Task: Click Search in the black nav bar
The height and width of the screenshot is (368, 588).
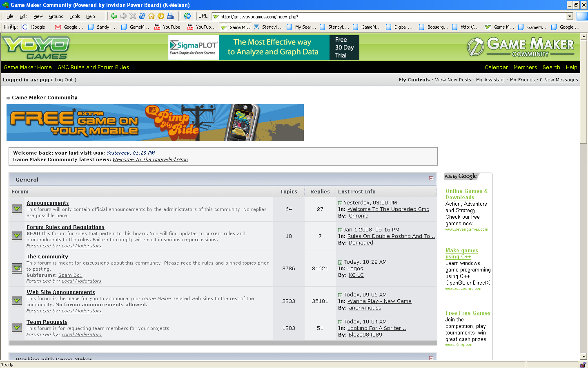Action: coord(551,67)
